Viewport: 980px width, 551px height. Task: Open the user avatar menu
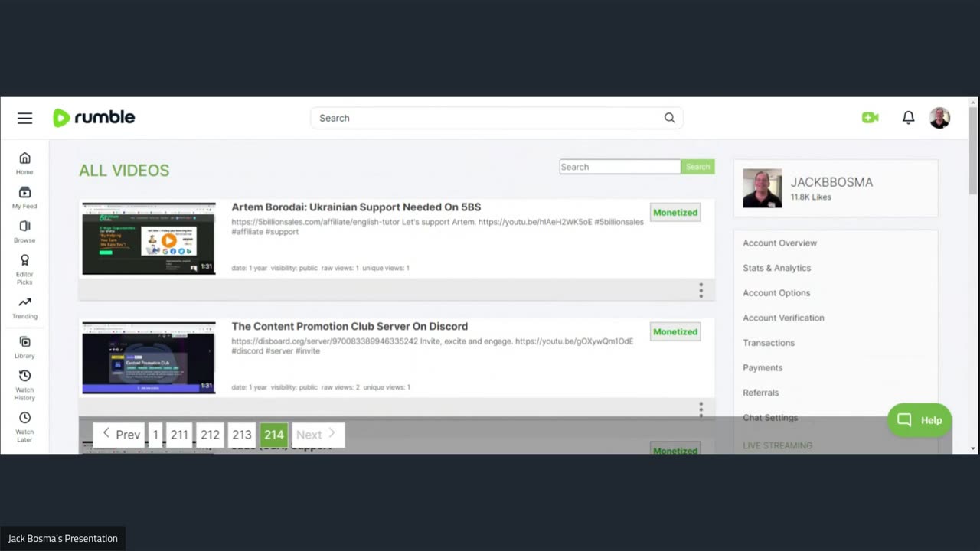click(939, 118)
